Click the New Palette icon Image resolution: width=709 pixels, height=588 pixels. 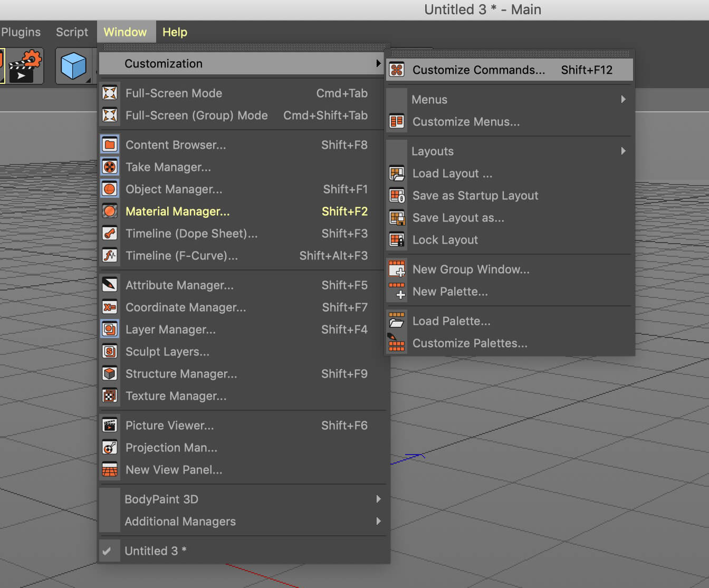(x=397, y=292)
